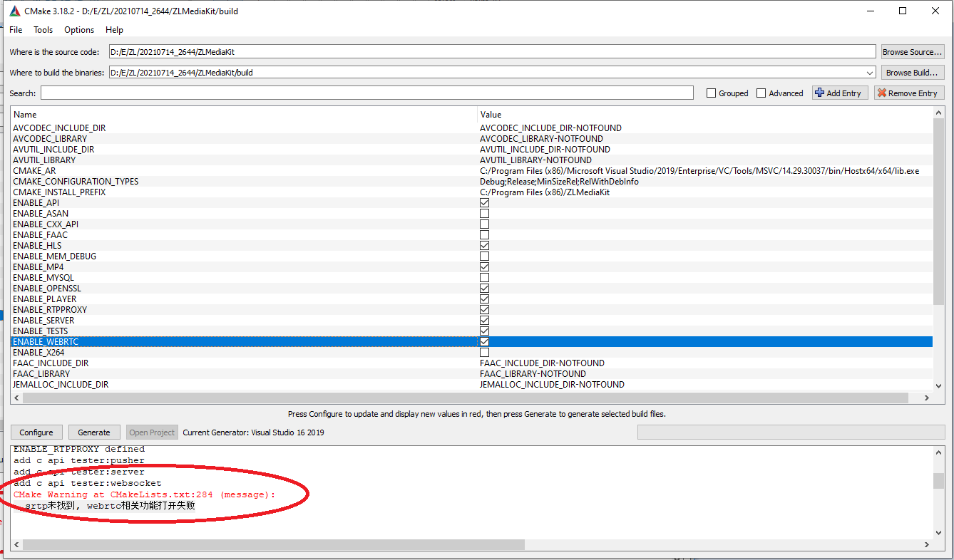Click the red X icon on Remove Entry
Viewport: 954px width, 560px height.
coord(881,93)
